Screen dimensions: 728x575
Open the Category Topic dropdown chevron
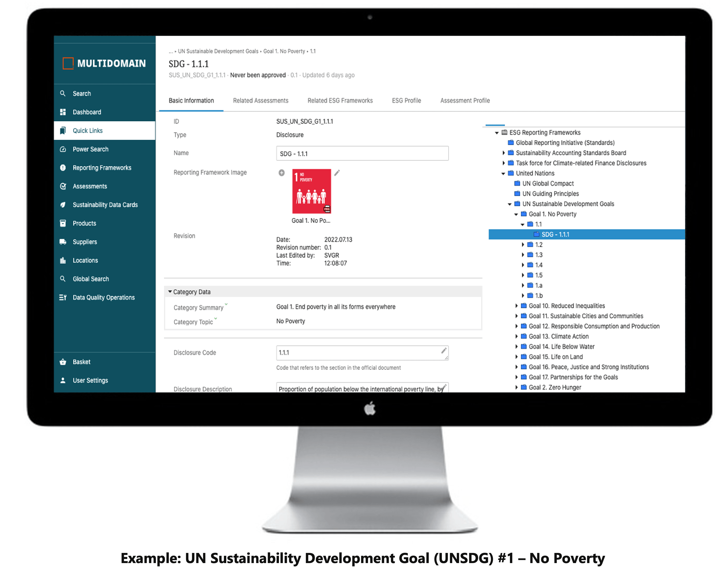tap(216, 318)
